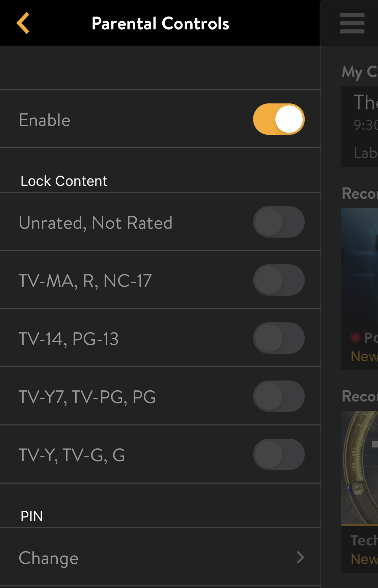Lock TV-Y, TV-G, G content
Image resolution: width=378 pixels, height=588 pixels.
tap(279, 455)
